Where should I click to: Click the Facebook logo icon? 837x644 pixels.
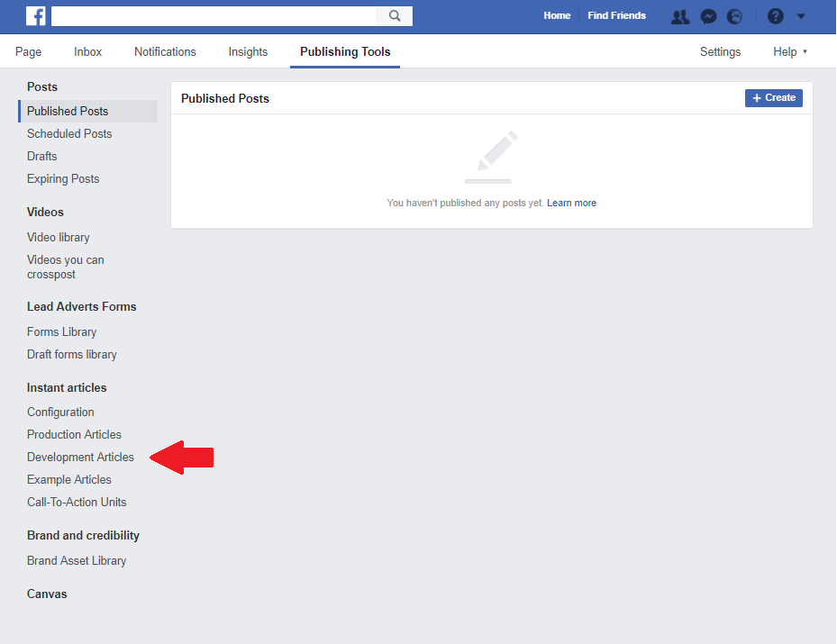(x=36, y=16)
